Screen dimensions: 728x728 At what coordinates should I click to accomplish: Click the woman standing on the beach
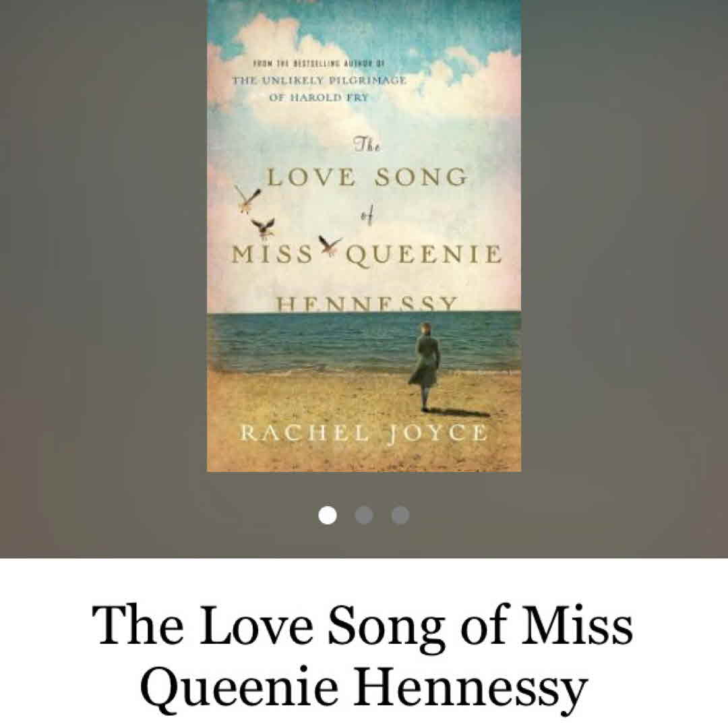click(426, 366)
